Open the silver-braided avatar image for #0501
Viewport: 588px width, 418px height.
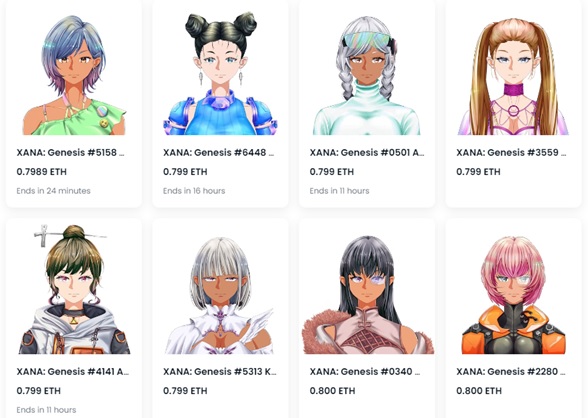coord(367,74)
